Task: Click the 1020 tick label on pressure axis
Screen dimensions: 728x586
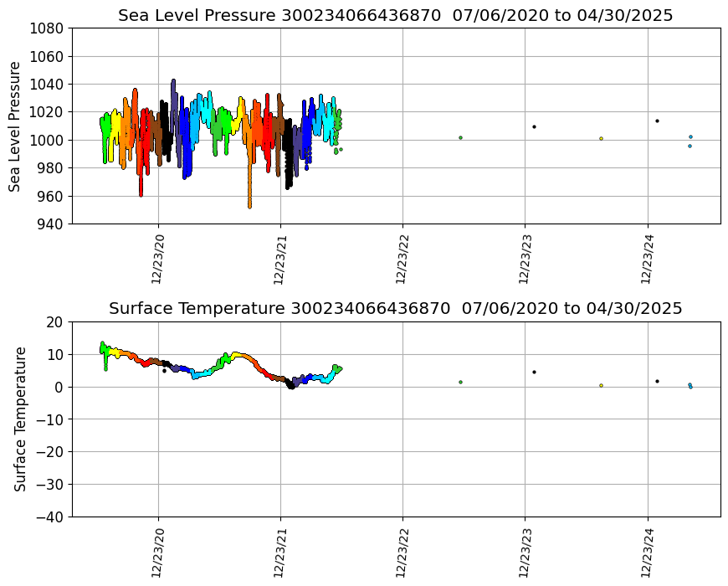Action: pyautogui.click(x=48, y=112)
